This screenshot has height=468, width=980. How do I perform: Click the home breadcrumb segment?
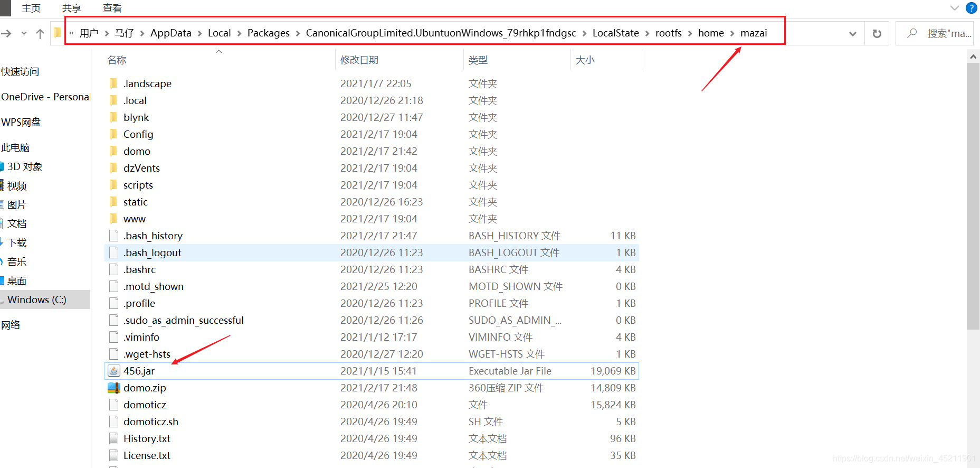pyautogui.click(x=711, y=33)
